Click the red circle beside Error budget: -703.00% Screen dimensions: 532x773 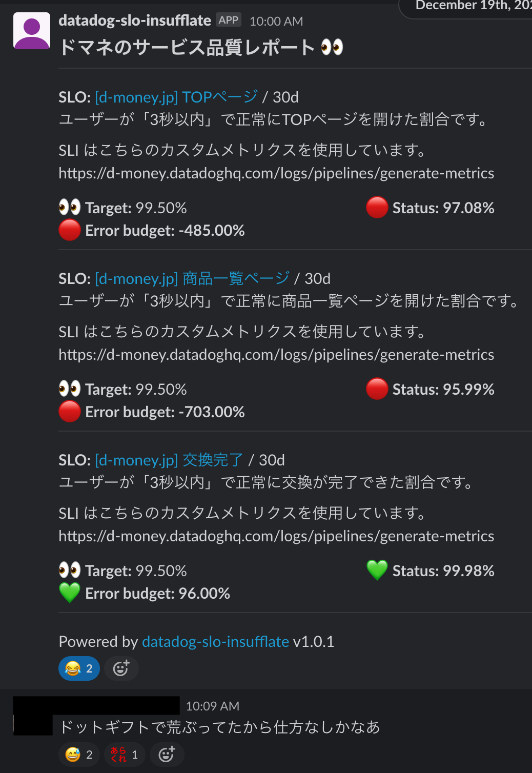(x=69, y=412)
